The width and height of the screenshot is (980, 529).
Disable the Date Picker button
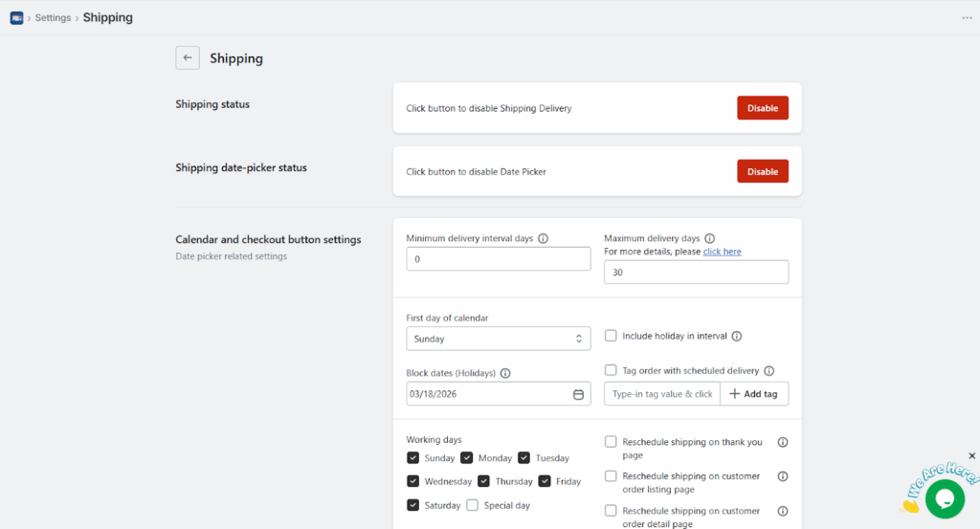coord(762,171)
